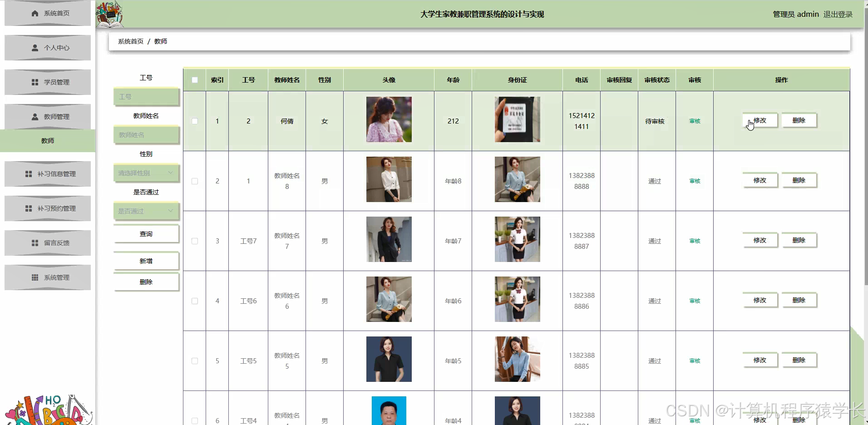Check the checkbox for row 工号5
868x425 pixels.
pyautogui.click(x=195, y=361)
